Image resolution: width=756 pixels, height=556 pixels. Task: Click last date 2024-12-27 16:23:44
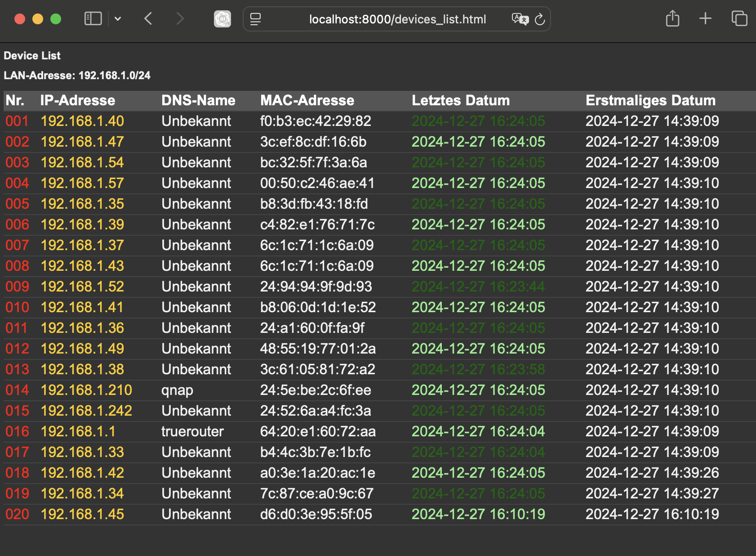coord(478,287)
